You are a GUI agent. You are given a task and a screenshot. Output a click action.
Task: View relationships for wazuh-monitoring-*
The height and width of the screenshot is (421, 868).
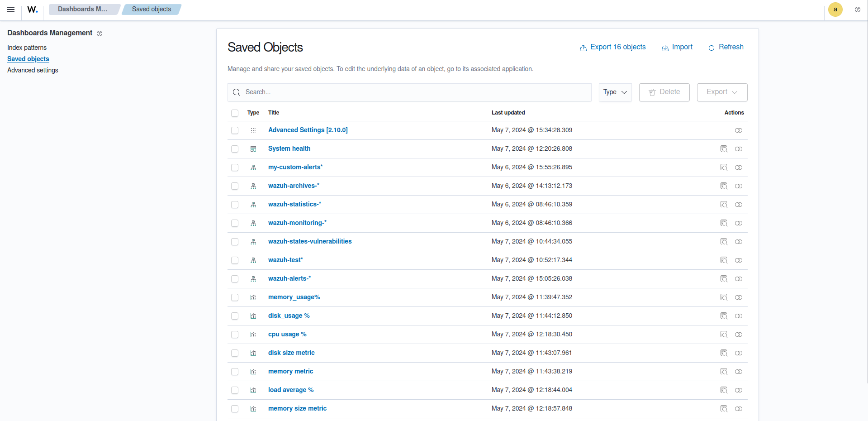click(739, 223)
